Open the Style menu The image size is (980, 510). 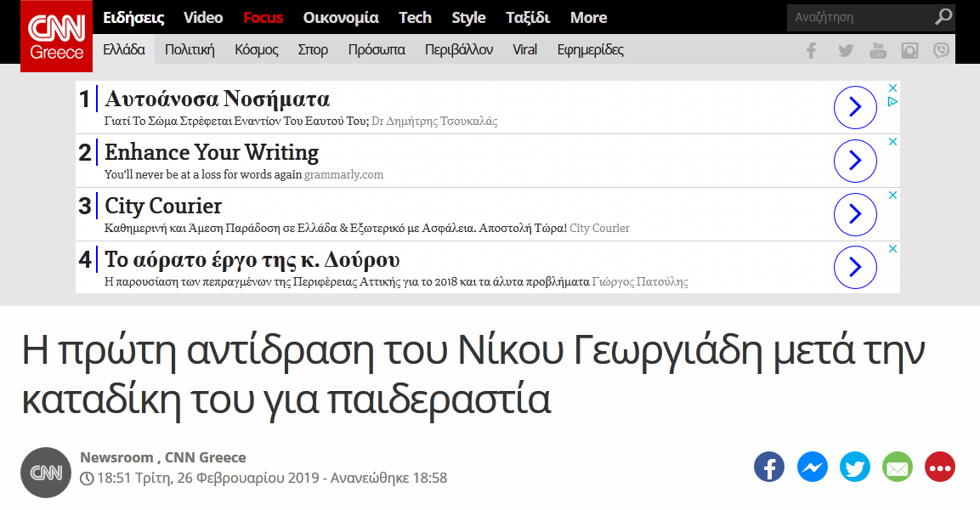pyautogui.click(x=468, y=18)
